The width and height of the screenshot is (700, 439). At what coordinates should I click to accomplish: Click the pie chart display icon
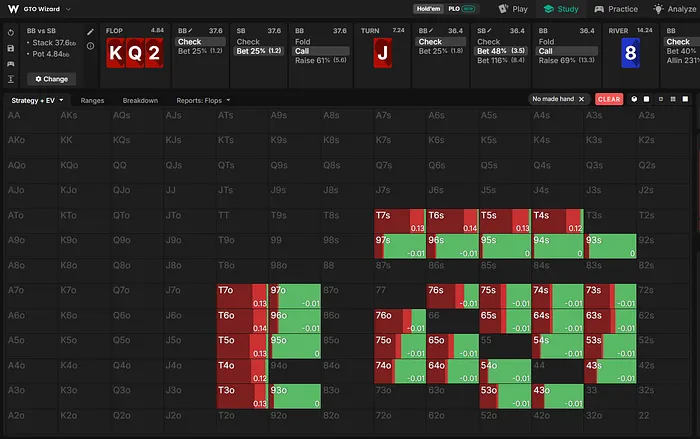(634, 99)
